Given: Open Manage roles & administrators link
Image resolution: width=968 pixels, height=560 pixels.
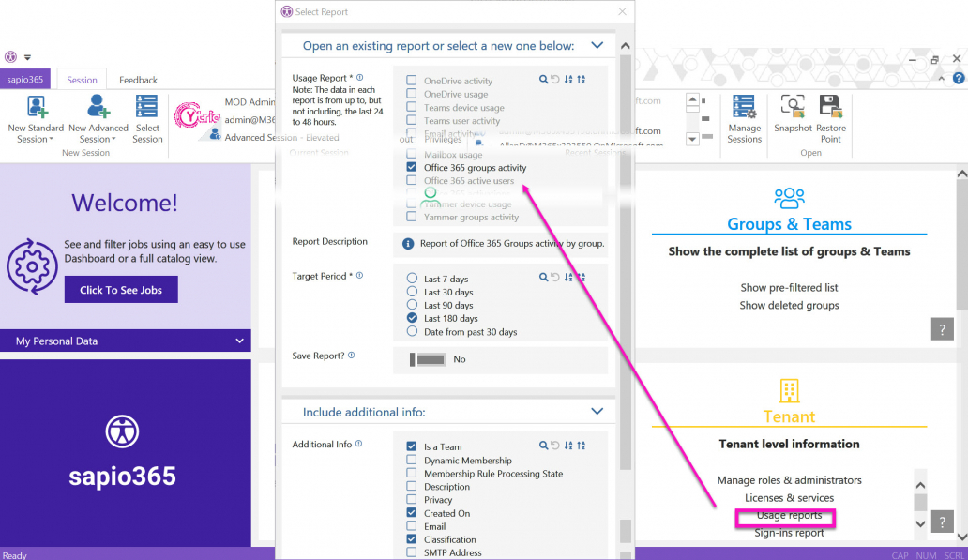Looking at the screenshot, I should (789, 479).
